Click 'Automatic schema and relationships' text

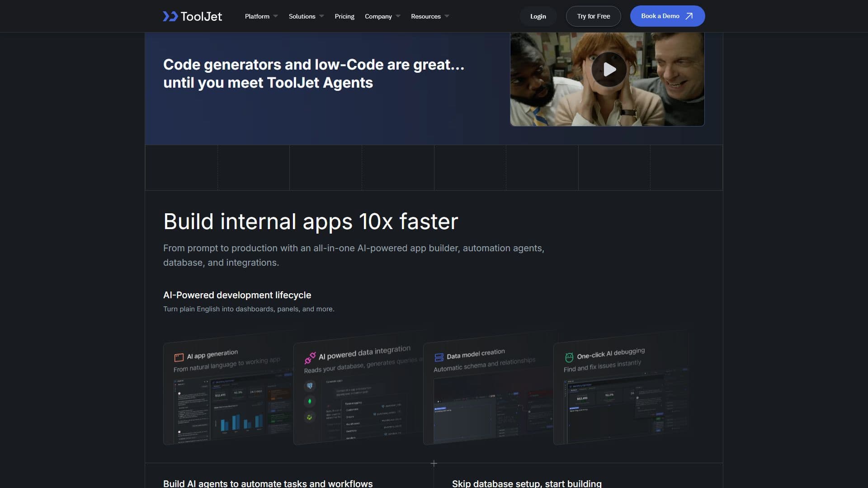tap(484, 365)
